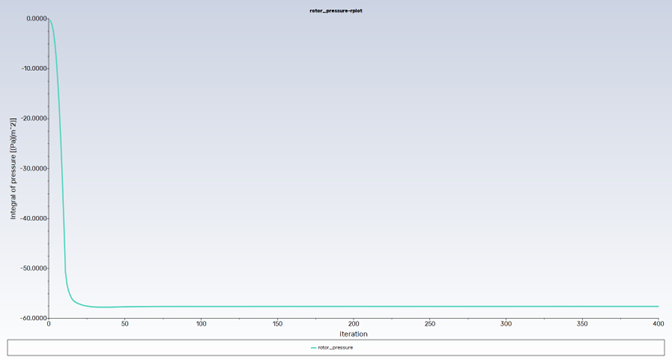The image size is (672, 363).
Task: Click the 250 iteration tick label
Action: [430, 324]
